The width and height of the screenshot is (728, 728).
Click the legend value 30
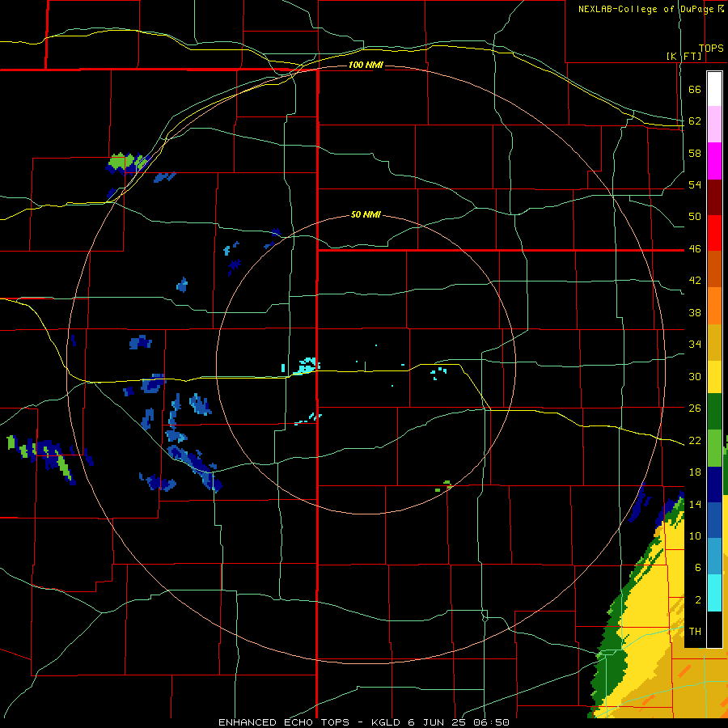[x=695, y=376]
